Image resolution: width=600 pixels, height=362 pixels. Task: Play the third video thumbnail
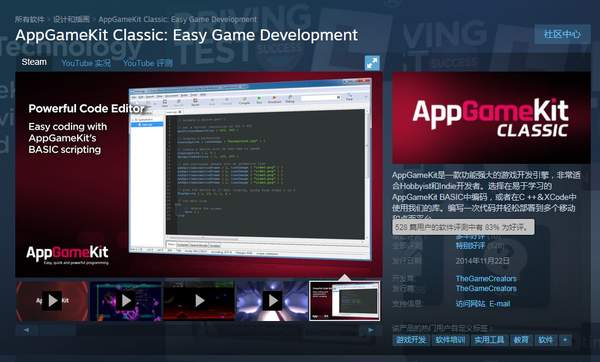199,301
